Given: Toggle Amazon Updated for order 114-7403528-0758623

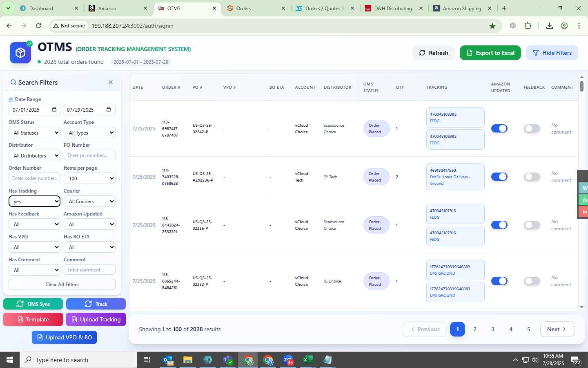Looking at the screenshot, I should [x=499, y=177].
